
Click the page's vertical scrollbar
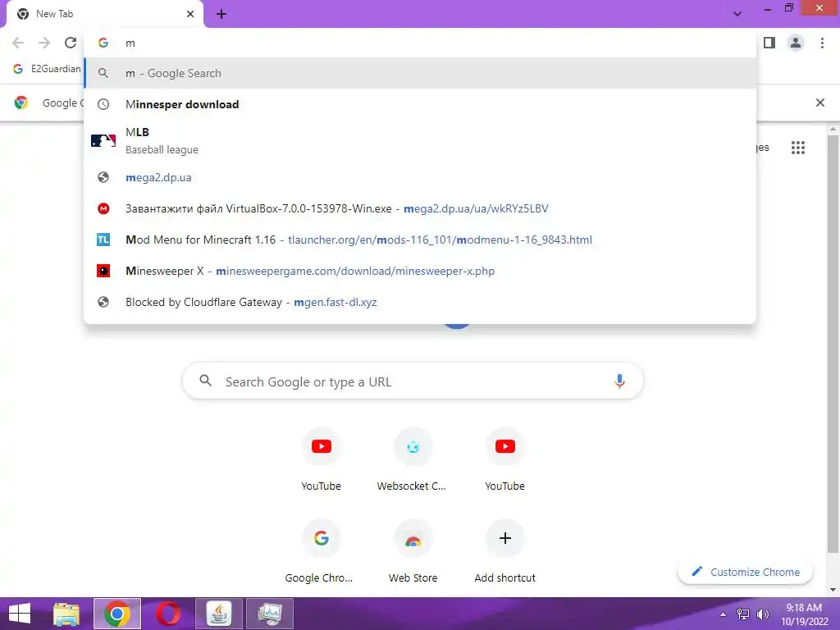coord(833,343)
